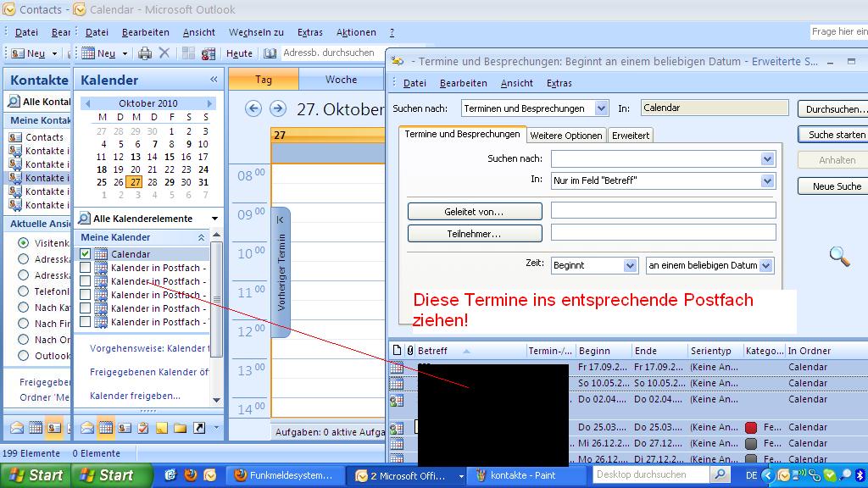Screen dimensions: 868x488
Task: Click the Teilnehmer... button
Action: click(x=475, y=234)
